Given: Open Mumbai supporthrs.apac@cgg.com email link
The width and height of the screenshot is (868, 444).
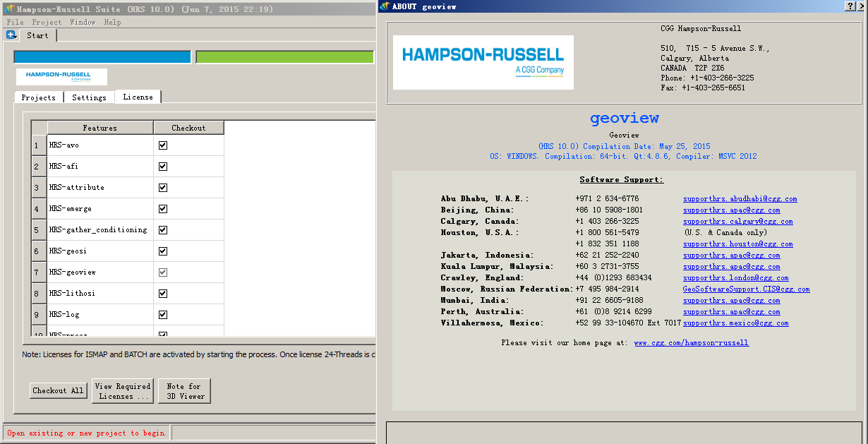Looking at the screenshot, I should click(x=731, y=301).
